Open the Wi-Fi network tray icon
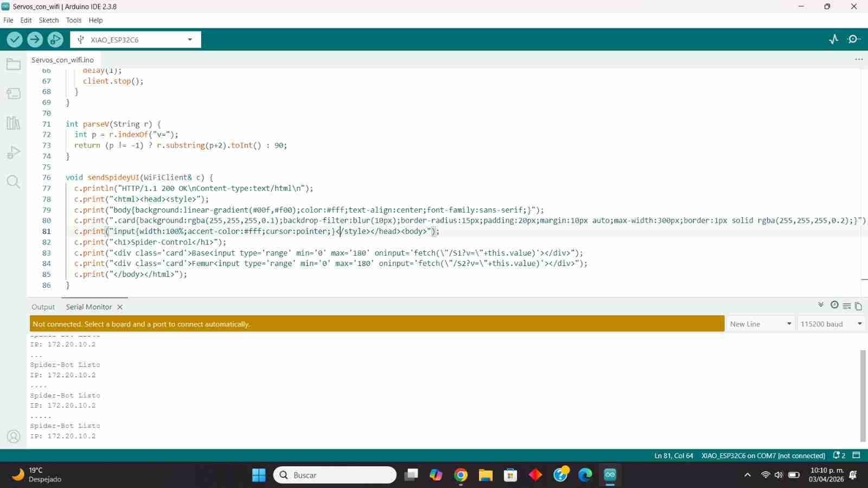 [765, 475]
